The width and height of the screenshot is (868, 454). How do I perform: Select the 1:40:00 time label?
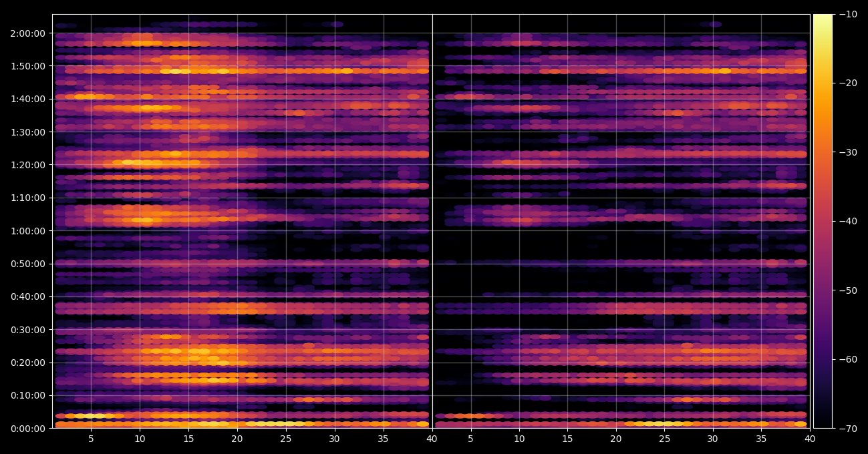pos(27,99)
